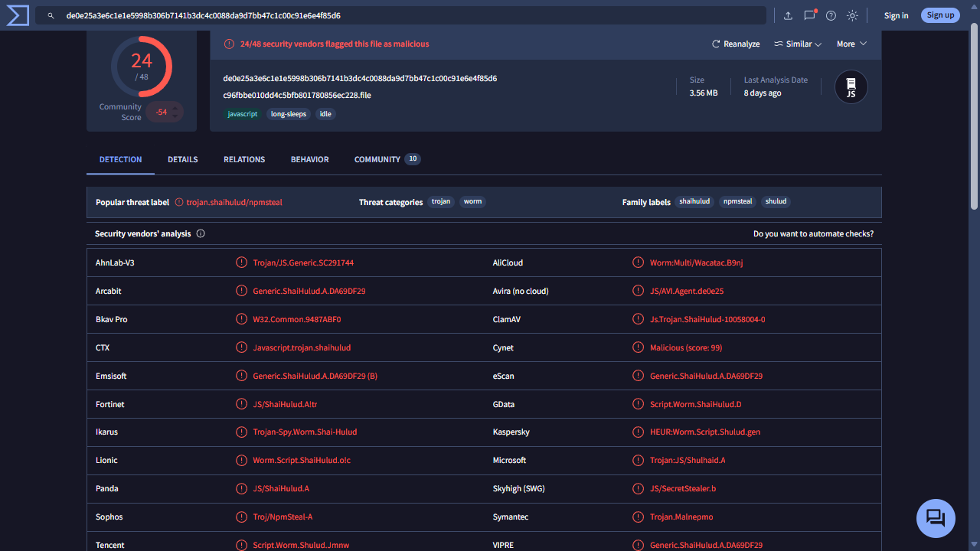Click the alert icon in the Sophos row
This screenshot has height=551, width=980.
241,517
